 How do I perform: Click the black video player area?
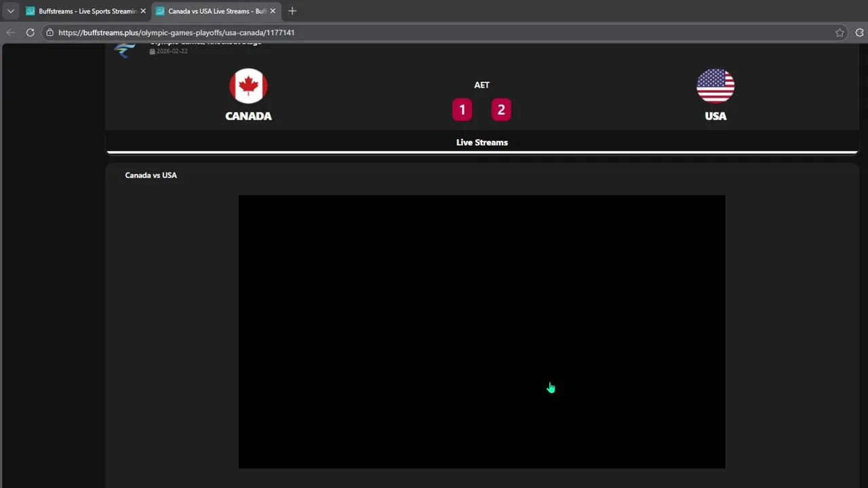tap(481, 331)
